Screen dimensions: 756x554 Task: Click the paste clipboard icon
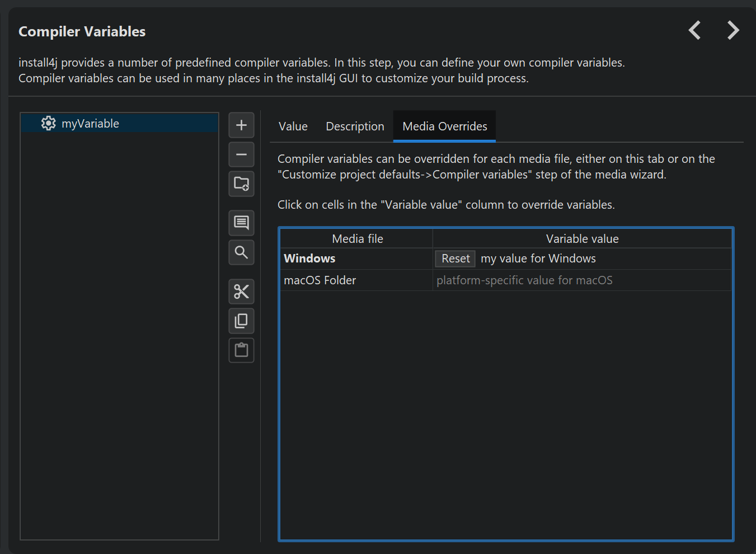tap(241, 350)
